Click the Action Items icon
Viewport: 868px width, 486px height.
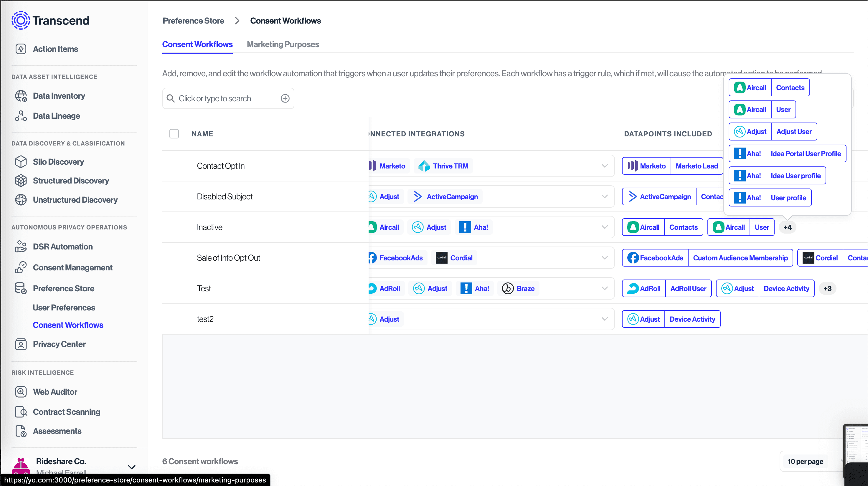coord(22,49)
